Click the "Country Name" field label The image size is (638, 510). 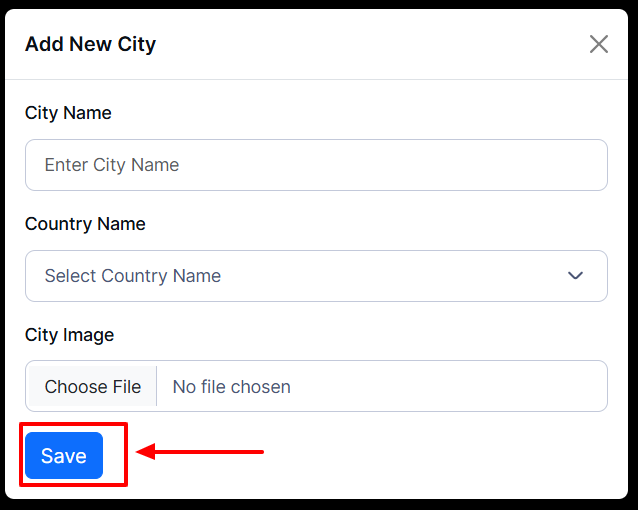85,224
